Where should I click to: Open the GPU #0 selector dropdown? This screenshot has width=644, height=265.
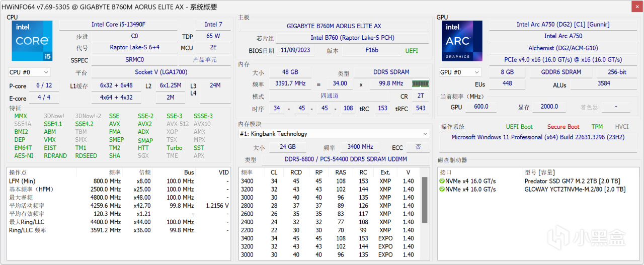[x=460, y=72]
